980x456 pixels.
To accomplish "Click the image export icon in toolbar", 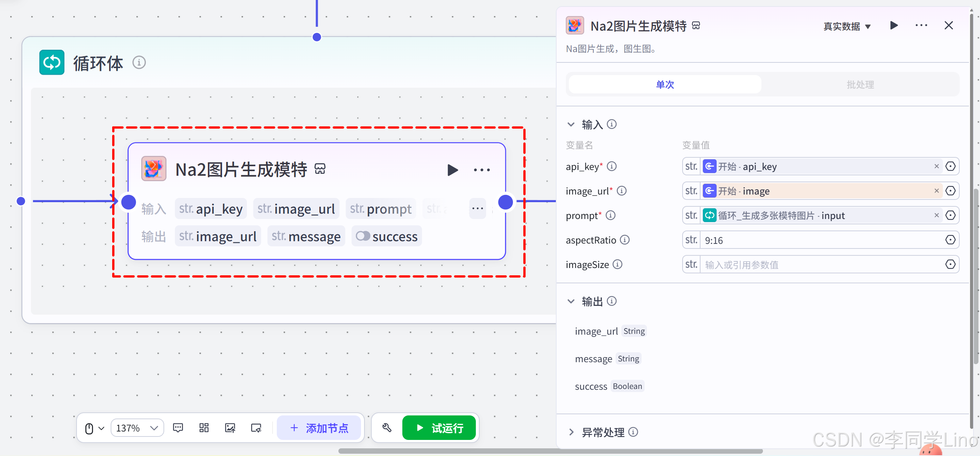I will click(230, 428).
